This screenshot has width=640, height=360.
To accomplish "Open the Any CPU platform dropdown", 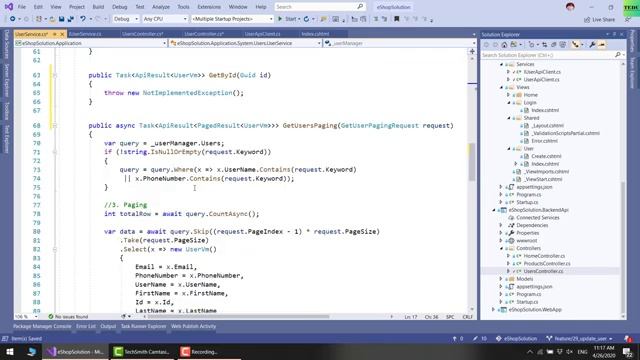I will 165,19.
